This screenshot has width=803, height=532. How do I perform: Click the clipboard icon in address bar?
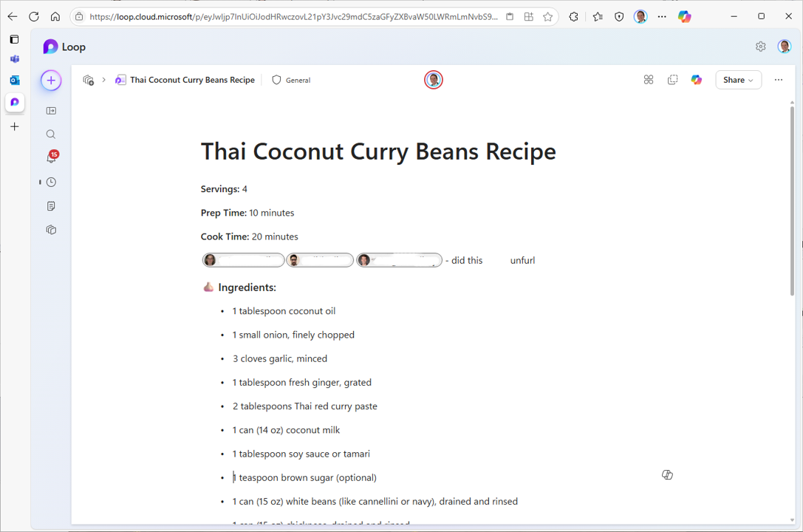[x=510, y=16]
